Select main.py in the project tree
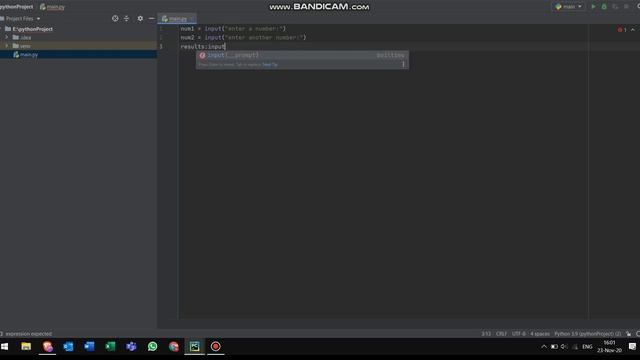 point(78,54)
